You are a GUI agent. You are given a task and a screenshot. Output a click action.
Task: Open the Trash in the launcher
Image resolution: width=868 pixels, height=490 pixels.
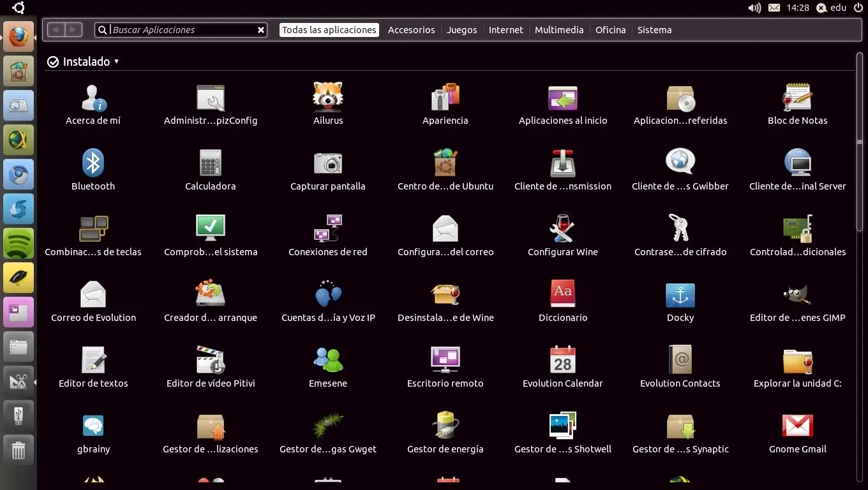(19, 450)
